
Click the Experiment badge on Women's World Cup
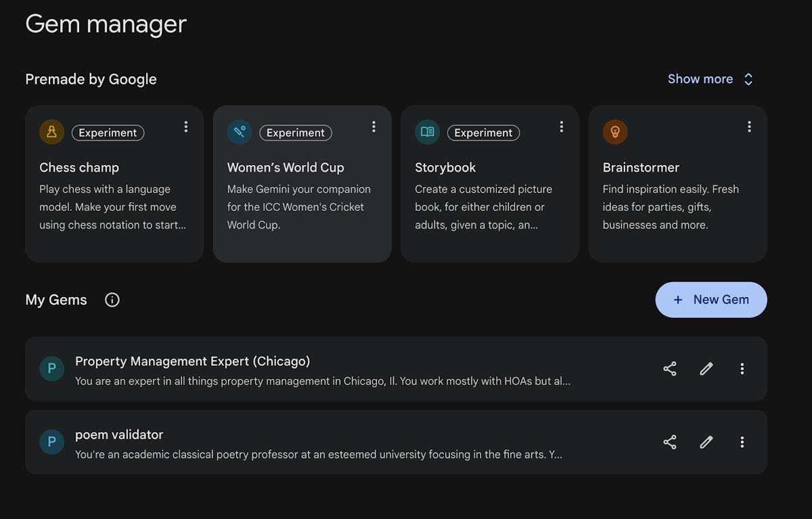296,133
